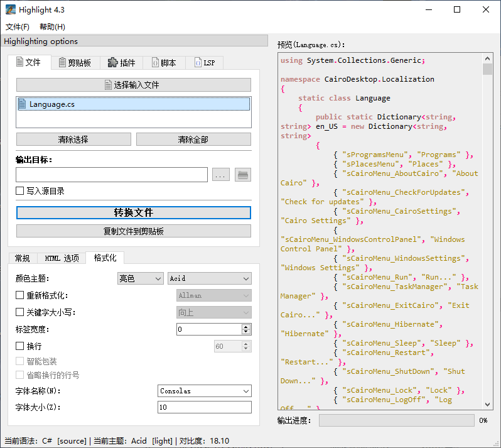Toggle the 重新格式化 checkbox
Image resolution: width=501 pixels, height=448 pixels.
[20, 295]
